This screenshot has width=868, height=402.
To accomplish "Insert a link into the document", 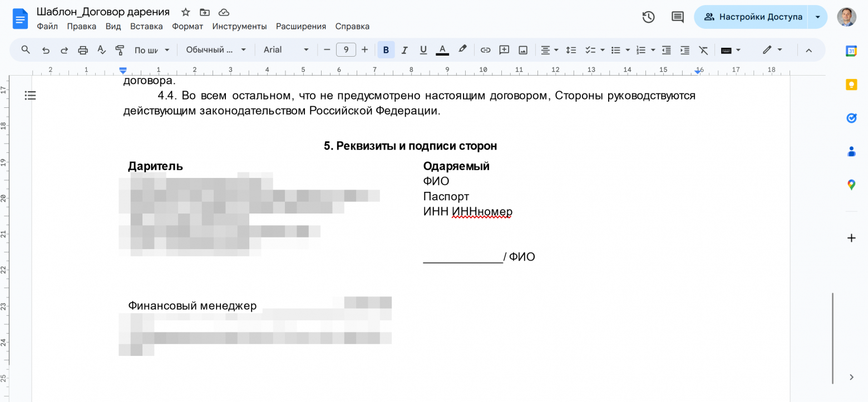I will (486, 50).
